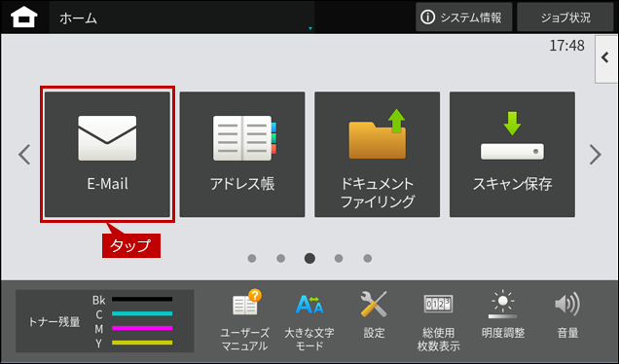This screenshot has width=619, height=364.
Task: Open the ユーザーズマニュアル user manual icon
Action: click(245, 320)
